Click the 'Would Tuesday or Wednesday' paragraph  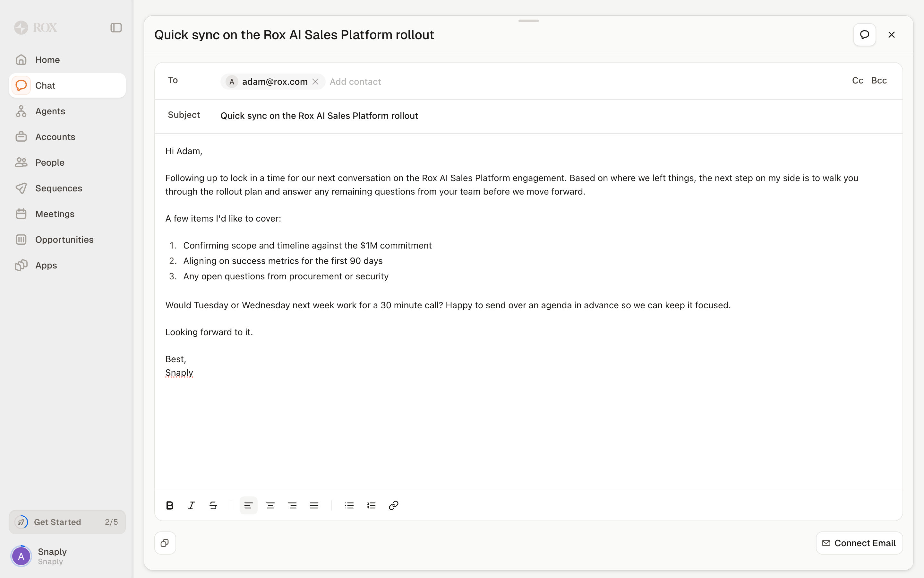point(448,305)
